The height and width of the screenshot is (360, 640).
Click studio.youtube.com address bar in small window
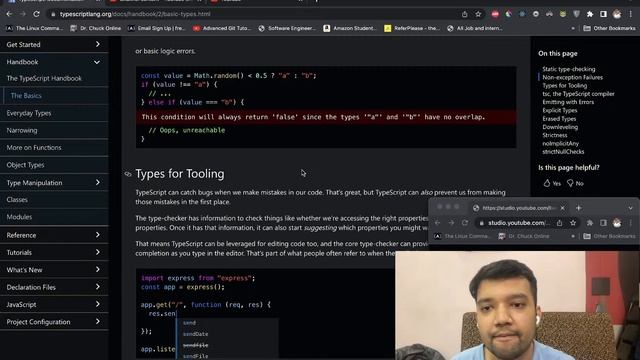tap(516, 223)
